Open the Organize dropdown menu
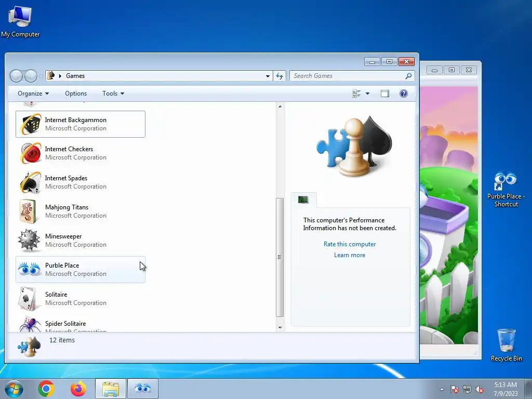Screen dimensions: 532x399 [x=33, y=94]
